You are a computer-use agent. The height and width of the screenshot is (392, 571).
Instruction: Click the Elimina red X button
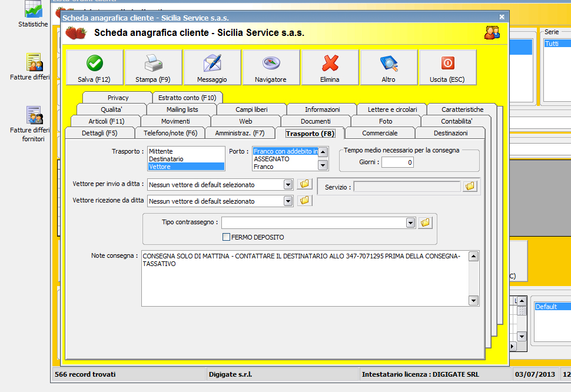click(x=330, y=68)
